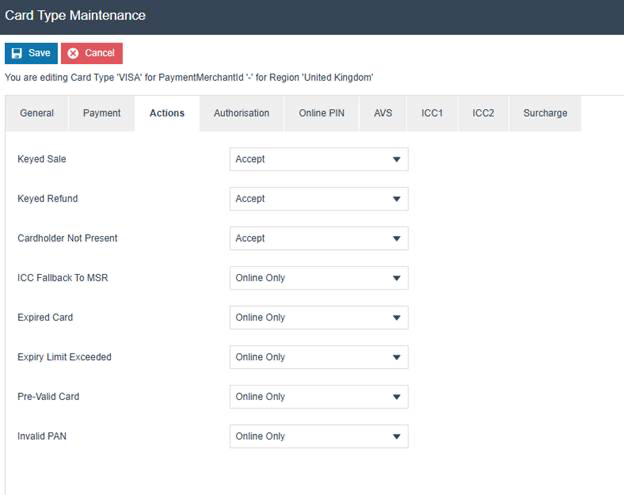624x495 pixels.
Task: Click the Keyed Sale label
Action: point(42,159)
